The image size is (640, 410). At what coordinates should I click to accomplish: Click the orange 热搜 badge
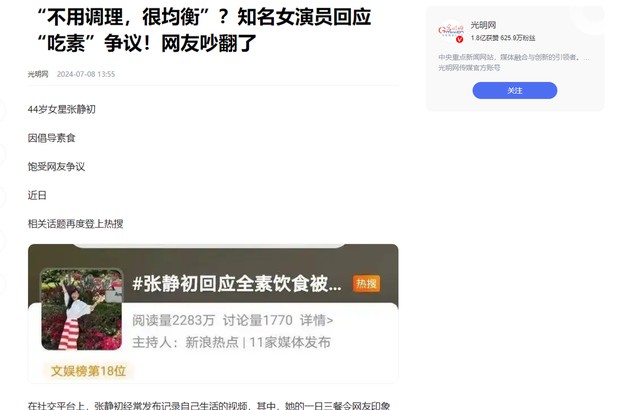click(366, 284)
